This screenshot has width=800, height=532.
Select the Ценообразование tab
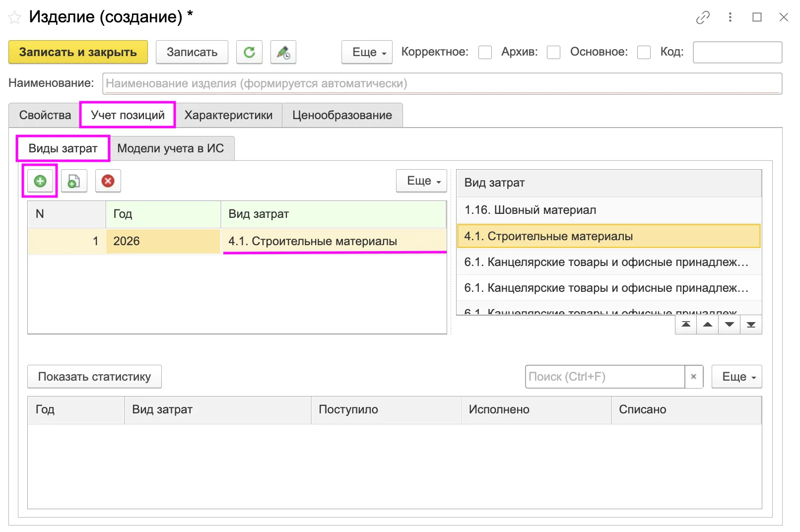(342, 115)
